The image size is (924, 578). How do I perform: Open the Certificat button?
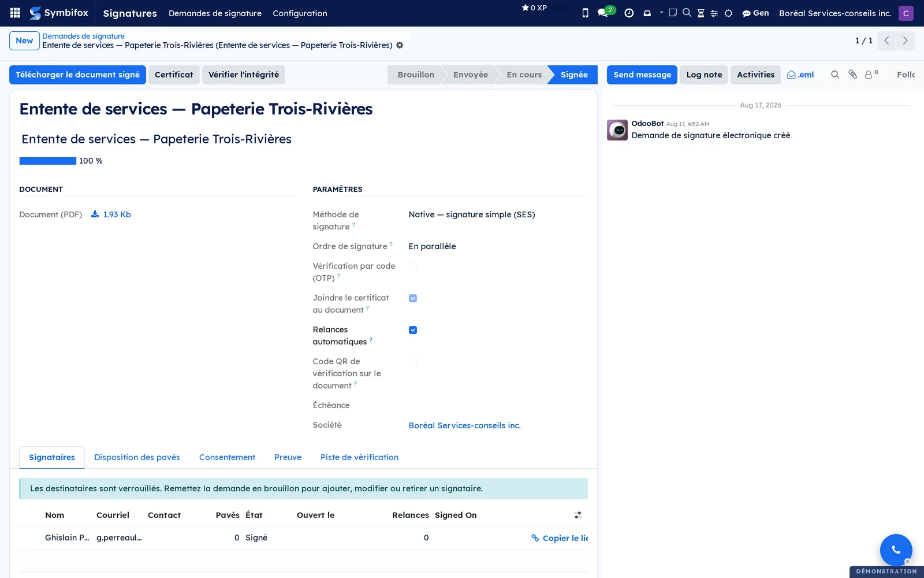pos(174,75)
